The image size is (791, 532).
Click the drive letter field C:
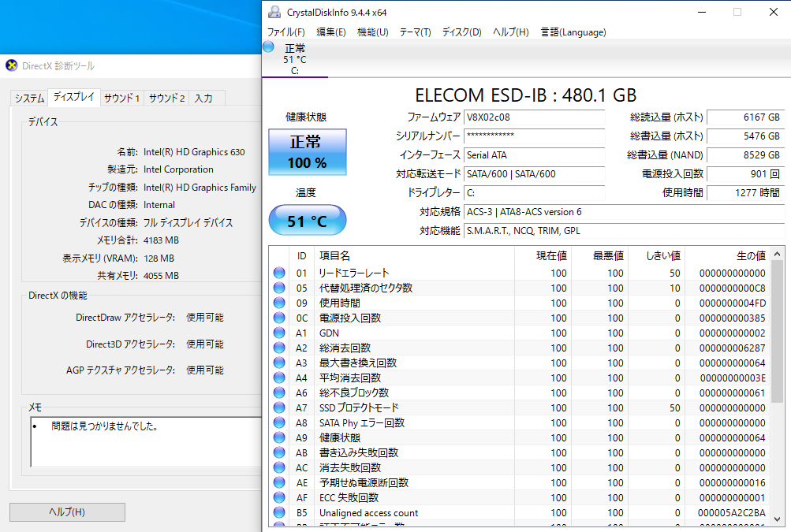coord(534,193)
